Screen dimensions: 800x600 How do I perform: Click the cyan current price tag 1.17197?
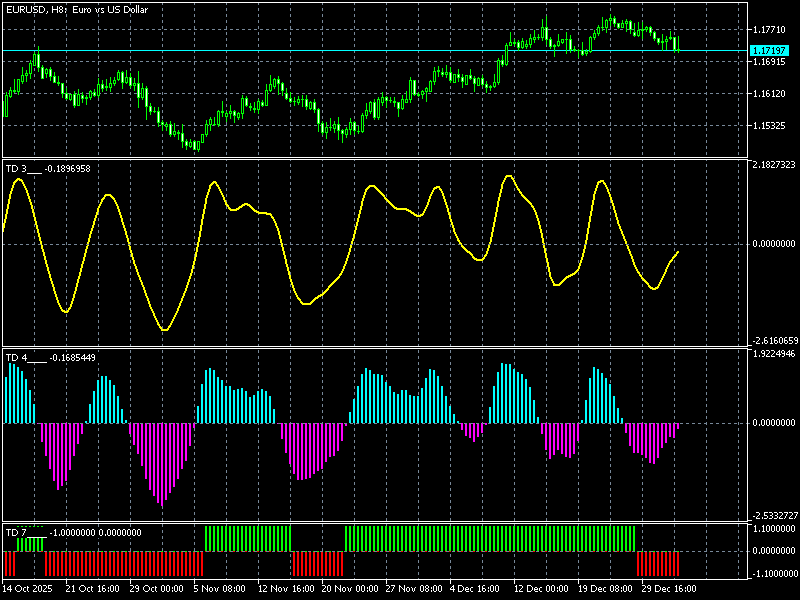pos(769,51)
